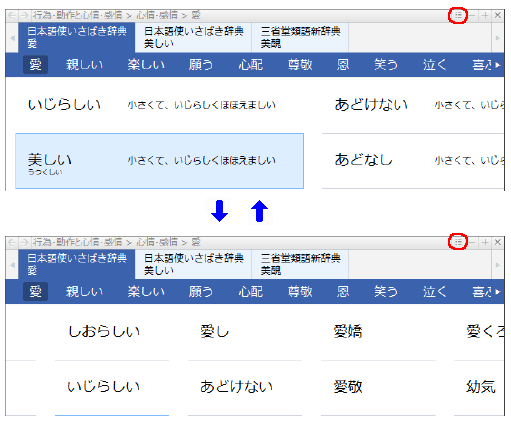Select category 泣く in the description-list window

(x=435, y=65)
